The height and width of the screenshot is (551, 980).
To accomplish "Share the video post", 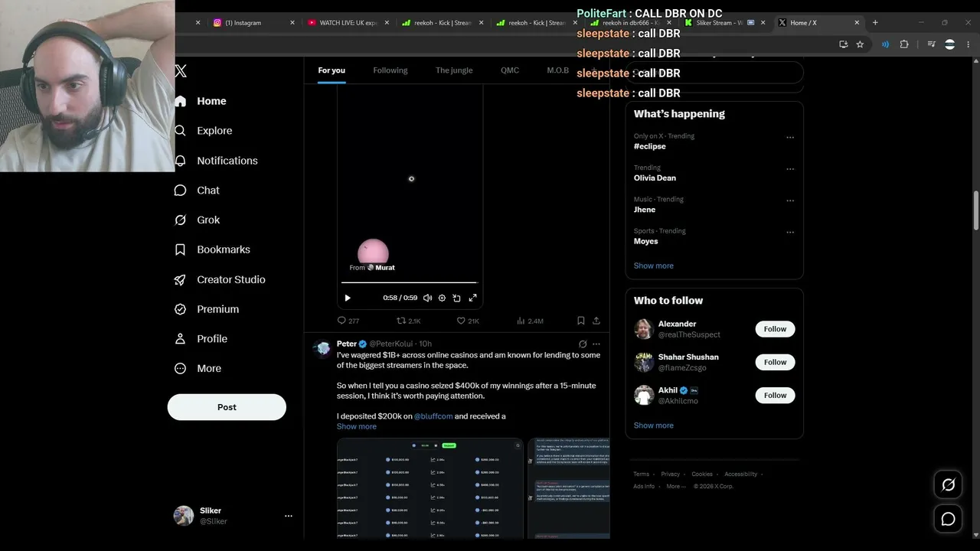I will (x=596, y=321).
